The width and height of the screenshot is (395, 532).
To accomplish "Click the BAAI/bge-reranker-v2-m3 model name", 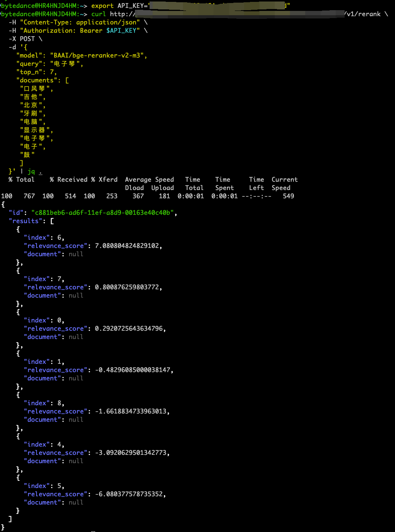I will pos(97,55).
